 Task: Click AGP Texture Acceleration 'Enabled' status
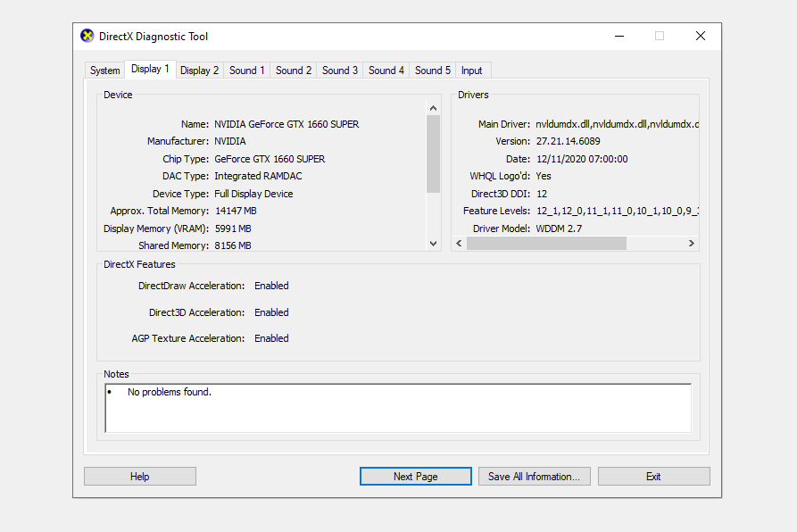pos(271,338)
